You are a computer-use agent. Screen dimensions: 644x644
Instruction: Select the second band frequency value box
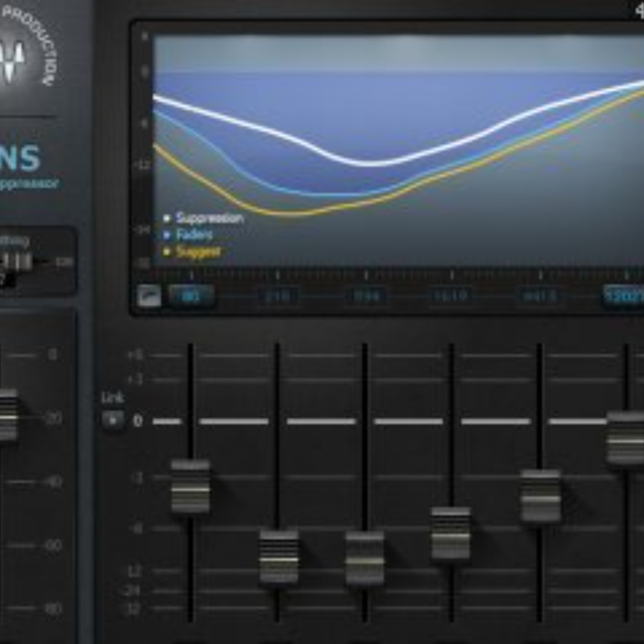point(277,296)
